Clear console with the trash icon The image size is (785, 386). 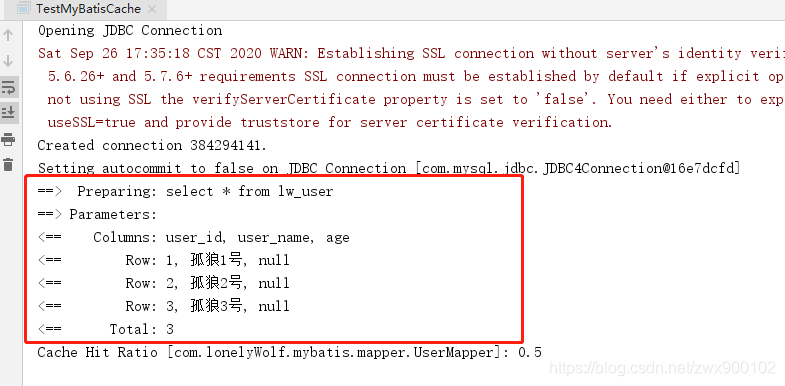tap(8, 164)
